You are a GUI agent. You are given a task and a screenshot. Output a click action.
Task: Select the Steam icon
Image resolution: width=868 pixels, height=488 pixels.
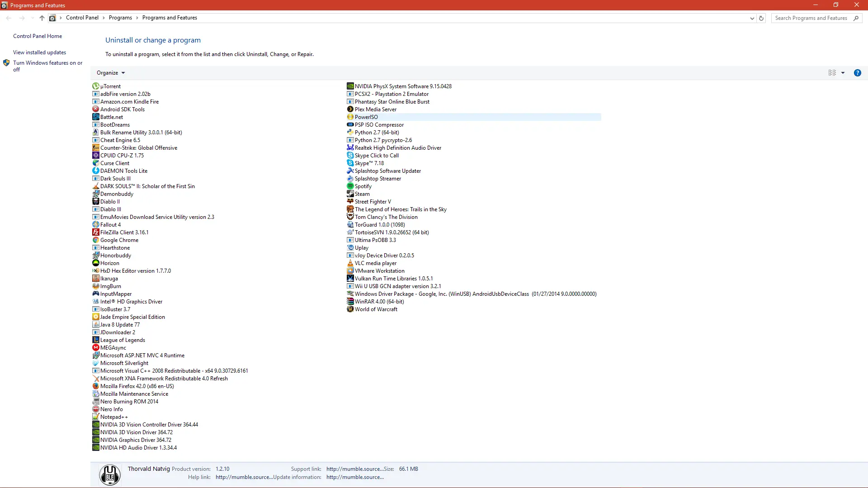[x=350, y=194]
